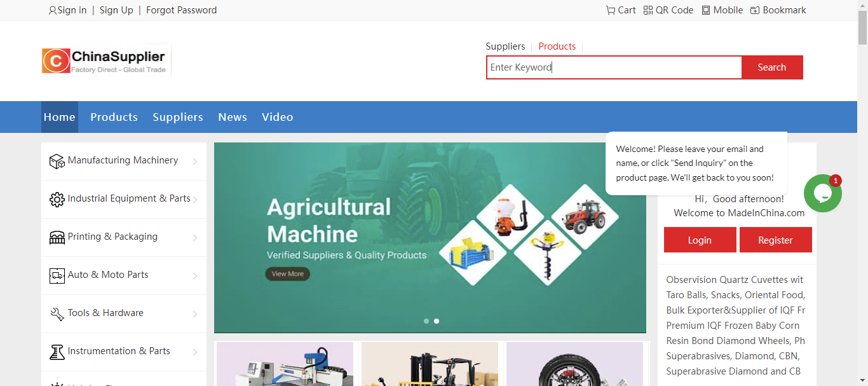Screen dimensions: 868x386
Task: Open the News menu item
Action: (233, 117)
